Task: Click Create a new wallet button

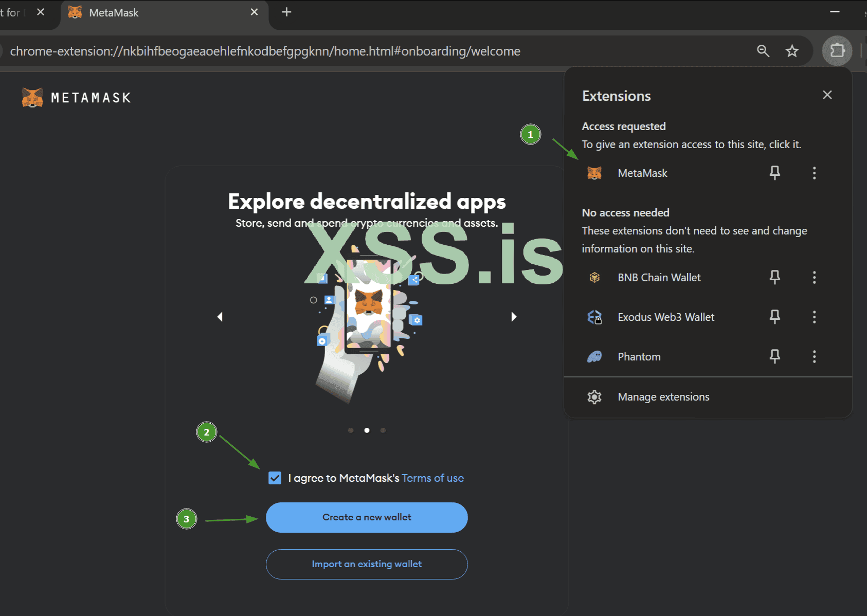Action: coord(367,517)
